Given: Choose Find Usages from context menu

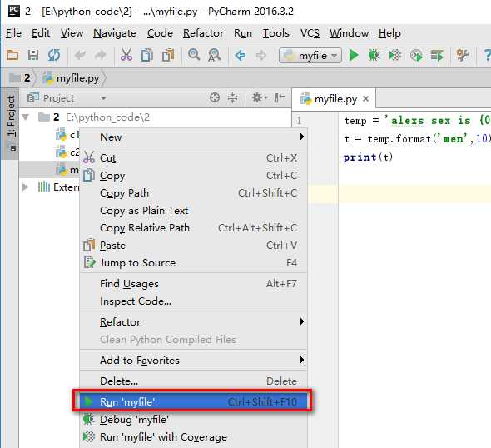Looking at the screenshot, I should point(193,283).
